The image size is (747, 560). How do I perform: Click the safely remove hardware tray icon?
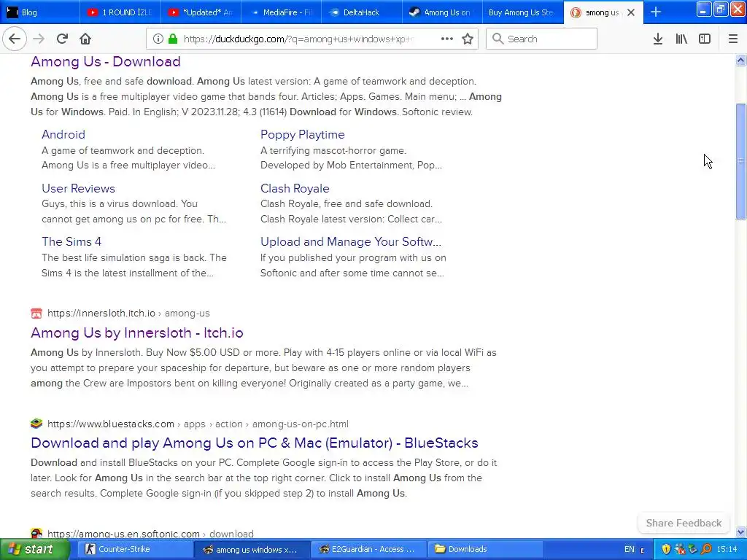pos(693,549)
